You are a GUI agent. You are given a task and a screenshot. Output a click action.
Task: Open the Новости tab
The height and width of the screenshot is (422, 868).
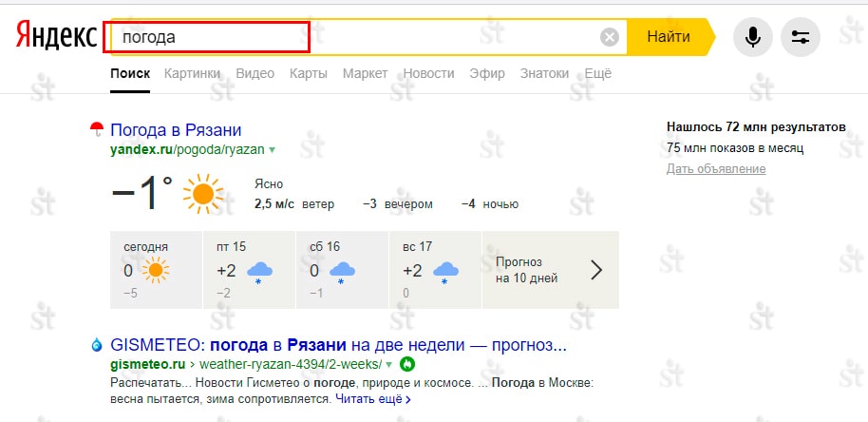pyautogui.click(x=428, y=73)
